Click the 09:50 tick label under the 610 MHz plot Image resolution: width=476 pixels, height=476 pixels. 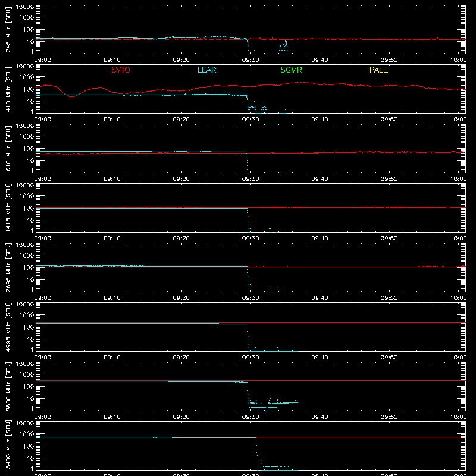(x=389, y=179)
